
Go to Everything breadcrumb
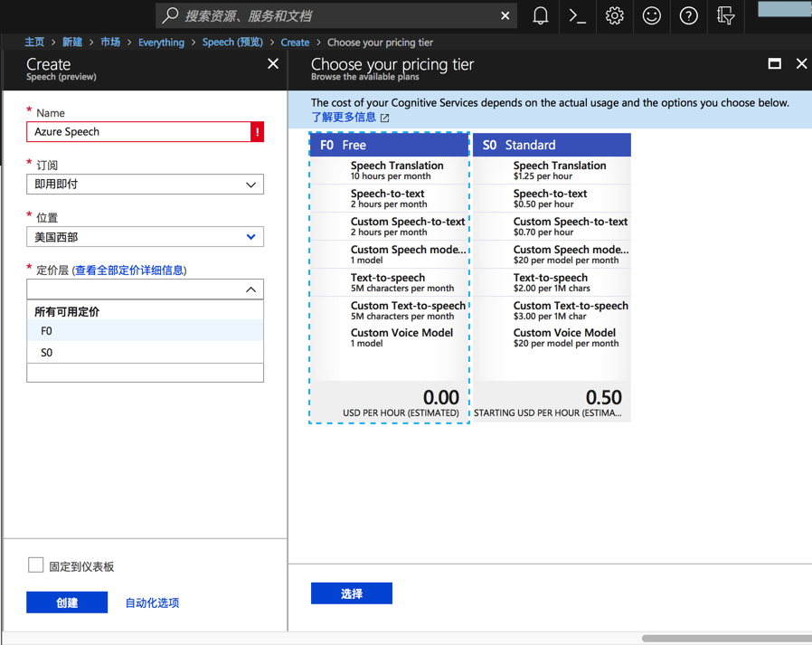point(161,43)
